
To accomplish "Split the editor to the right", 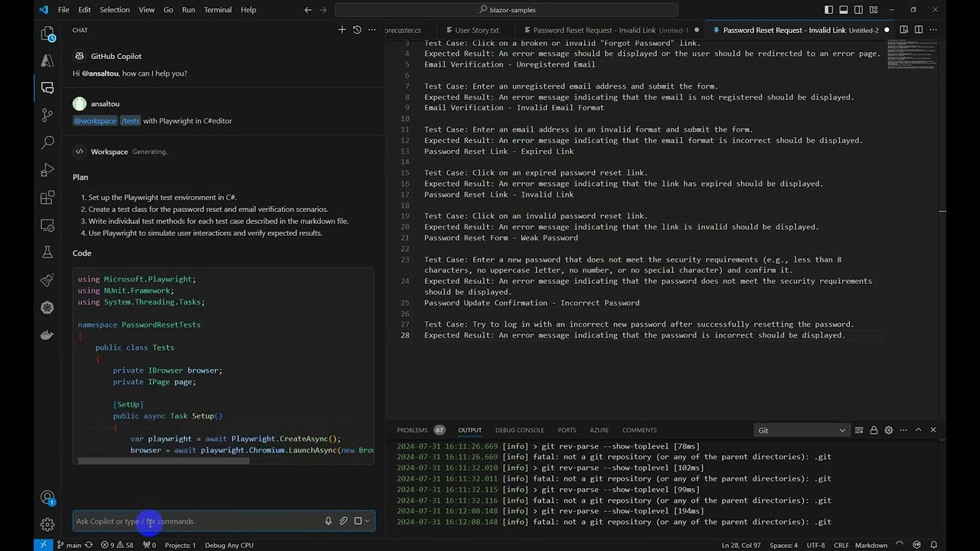I will [919, 30].
